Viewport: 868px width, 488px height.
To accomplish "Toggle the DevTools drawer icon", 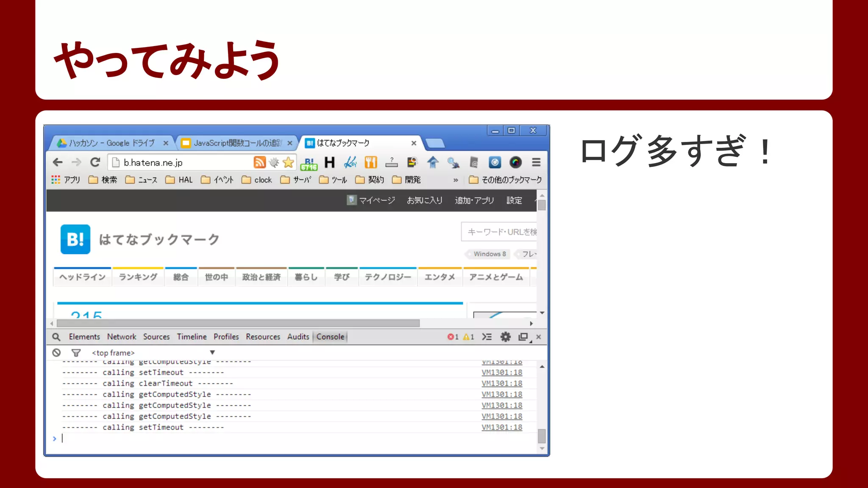I will [487, 337].
